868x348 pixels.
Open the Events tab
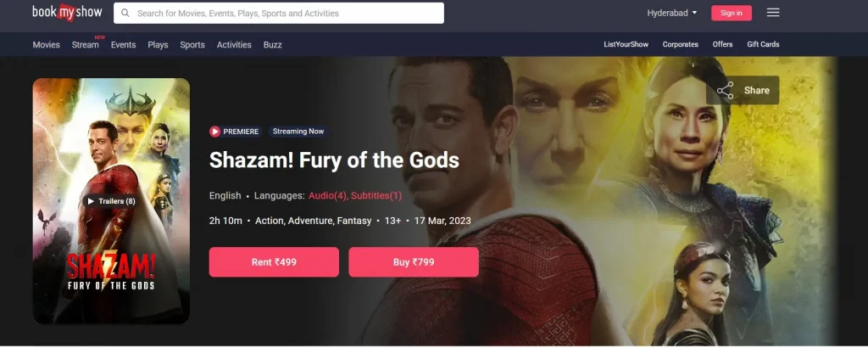click(x=123, y=45)
